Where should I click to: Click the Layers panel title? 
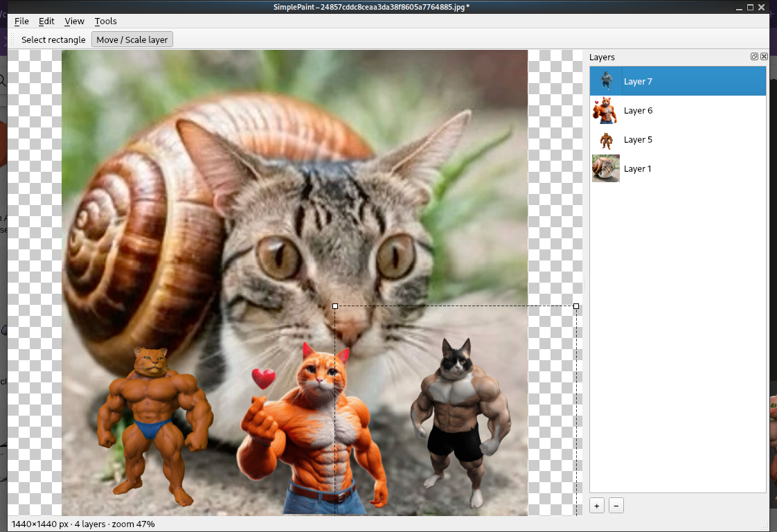tap(602, 57)
